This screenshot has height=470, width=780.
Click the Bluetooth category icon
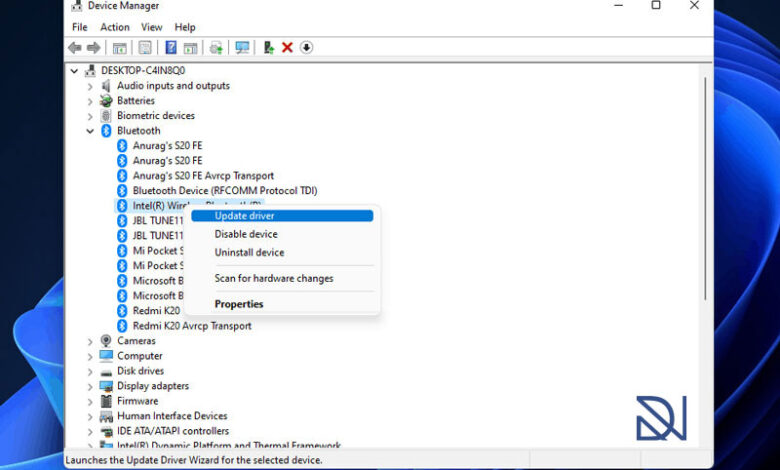106,131
